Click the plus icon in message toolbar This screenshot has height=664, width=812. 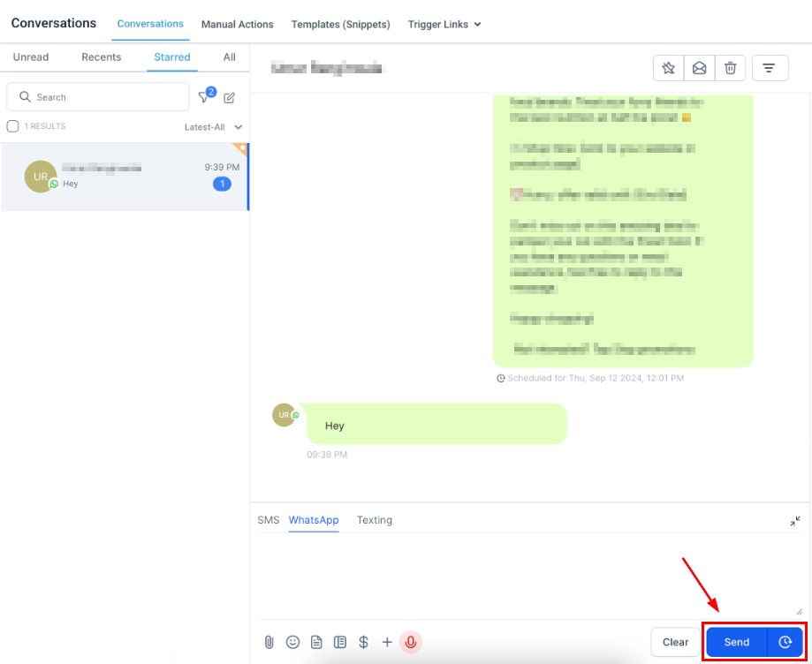[x=387, y=643]
